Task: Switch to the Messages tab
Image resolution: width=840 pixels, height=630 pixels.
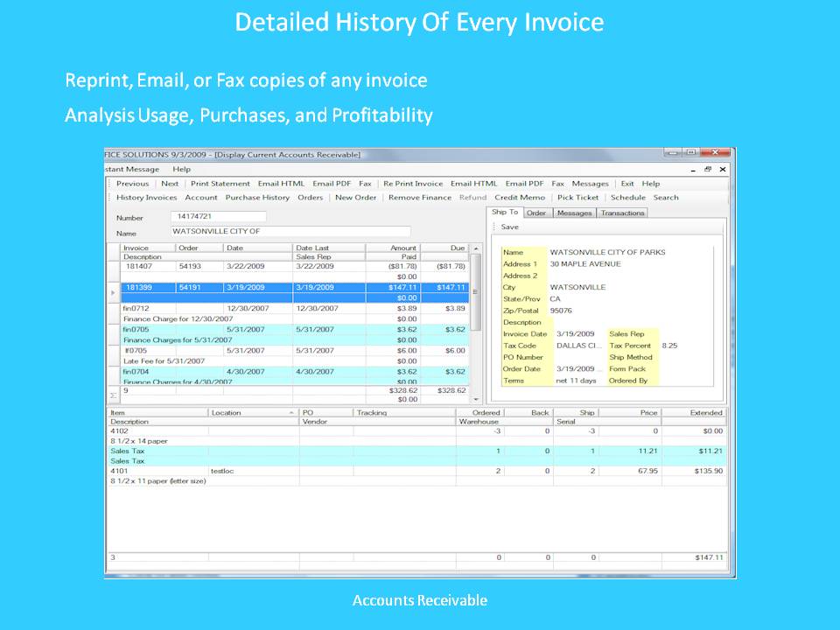Action: pyautogui.click(x=574, y=213)
